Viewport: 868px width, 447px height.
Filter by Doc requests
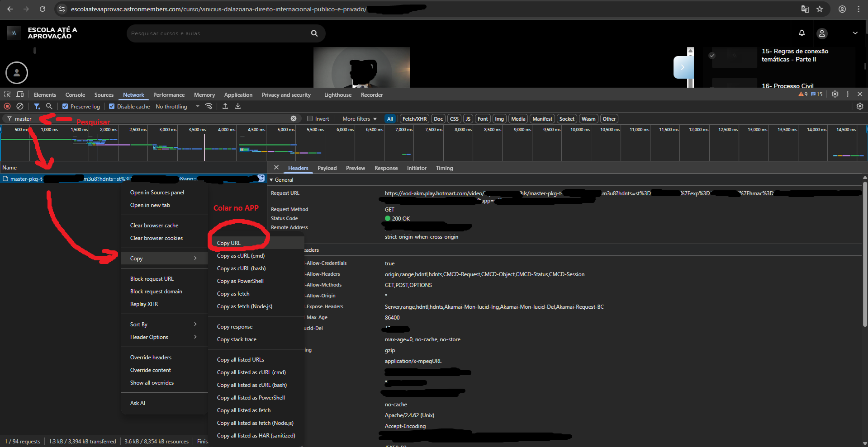438,119
